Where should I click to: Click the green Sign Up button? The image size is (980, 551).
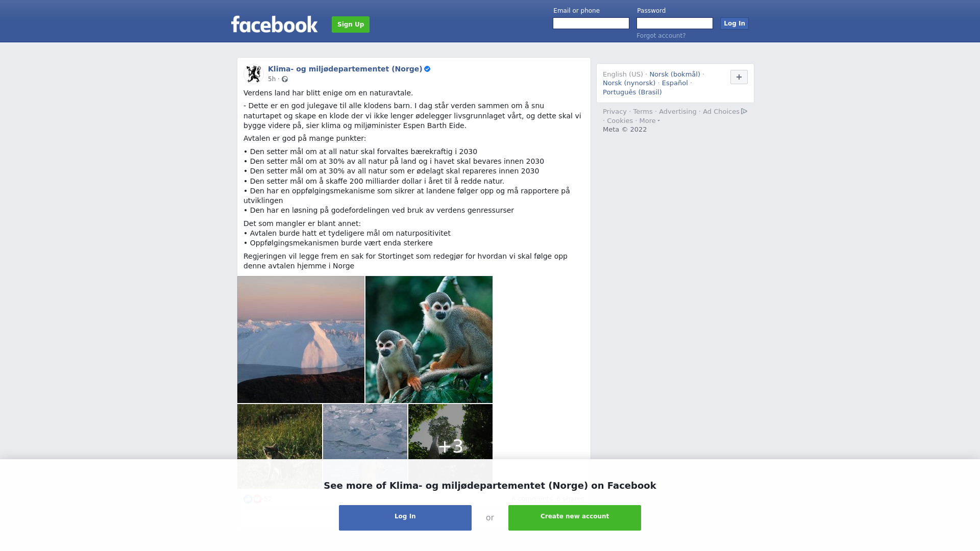(351, 24)
